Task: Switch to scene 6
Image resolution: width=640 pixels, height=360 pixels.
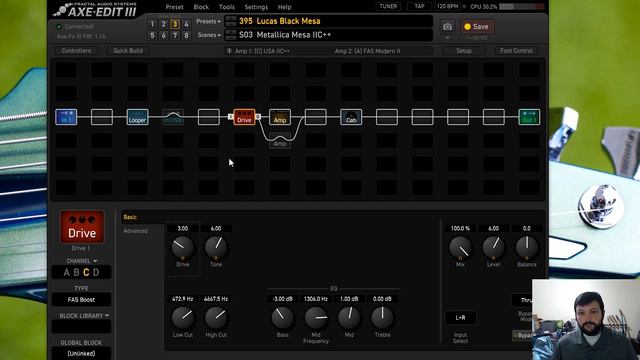Action: [163, 36]
